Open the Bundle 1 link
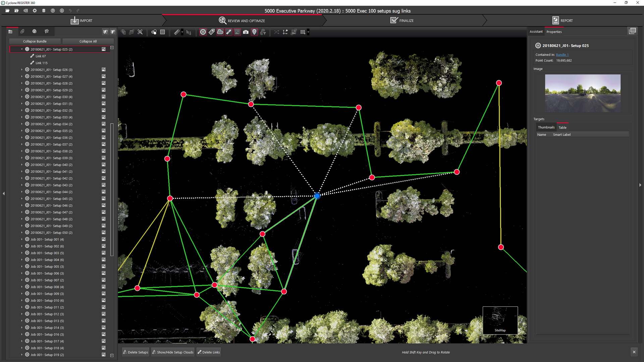The width and height of the screenshot is (644, 362). point(562,55)
